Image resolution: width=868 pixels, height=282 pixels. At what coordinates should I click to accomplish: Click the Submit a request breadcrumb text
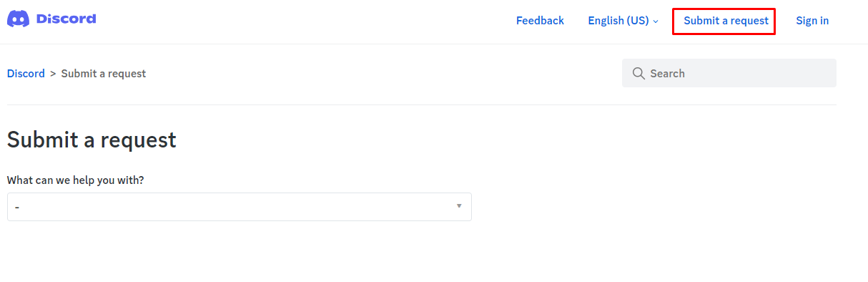tap(104, 74)
